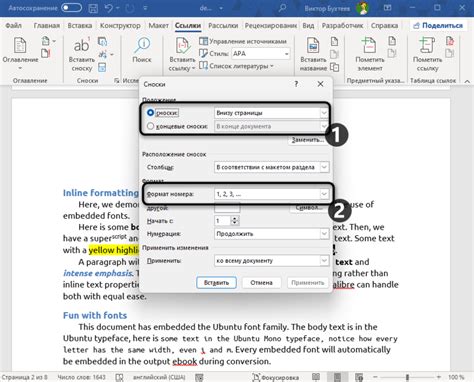Click Число слов: 1643 in status bar
This screenshot has height=382, width=474.
[x=81, y=377]
